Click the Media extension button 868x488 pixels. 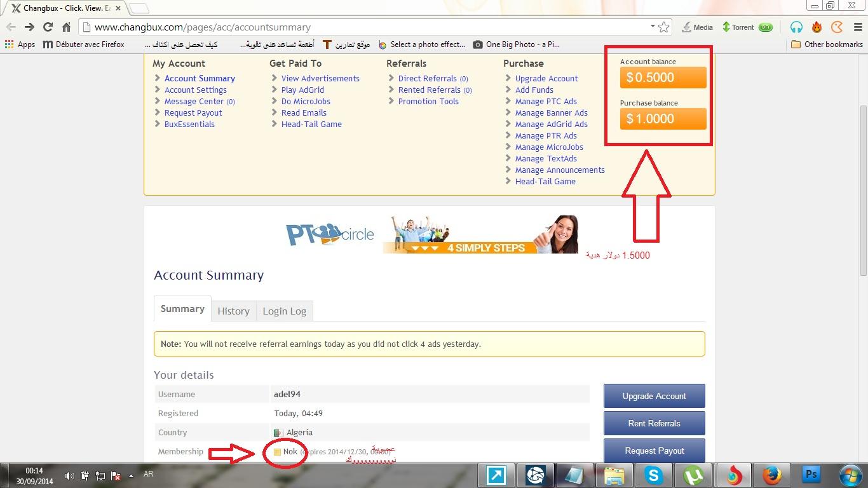tap(697, 27)
